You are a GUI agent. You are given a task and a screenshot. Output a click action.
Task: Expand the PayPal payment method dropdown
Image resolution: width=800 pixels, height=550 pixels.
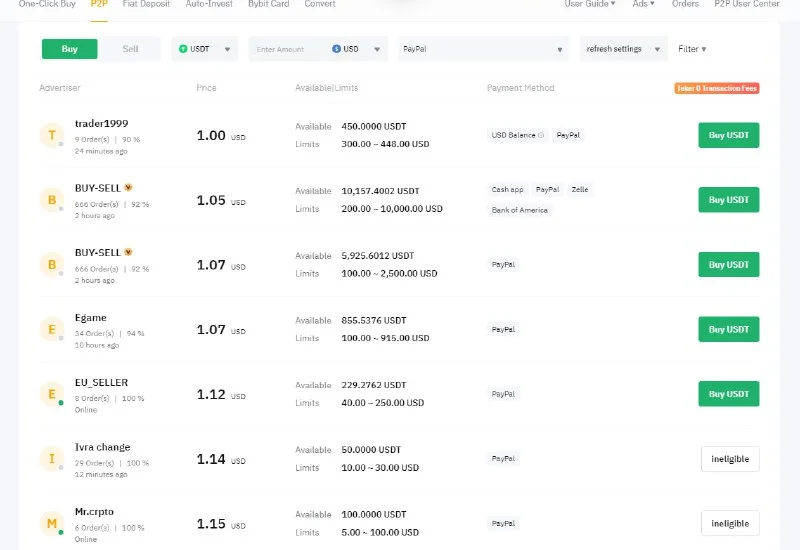tap(483, 49)
